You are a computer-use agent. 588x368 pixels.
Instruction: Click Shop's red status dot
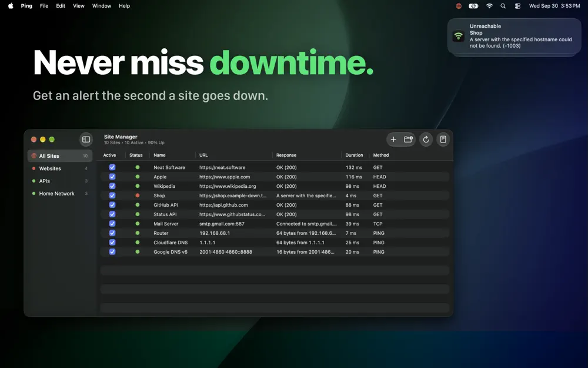[x=137, y=195]
